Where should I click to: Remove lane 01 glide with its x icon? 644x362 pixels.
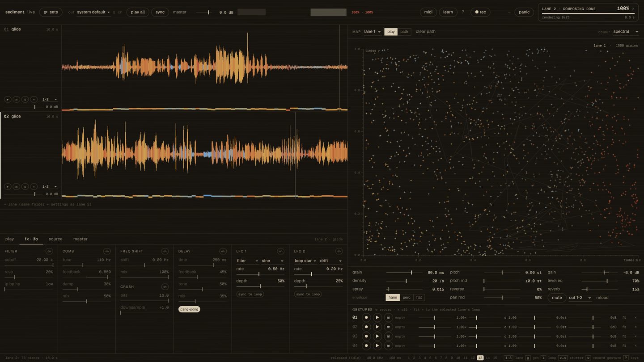coord(34,99)
